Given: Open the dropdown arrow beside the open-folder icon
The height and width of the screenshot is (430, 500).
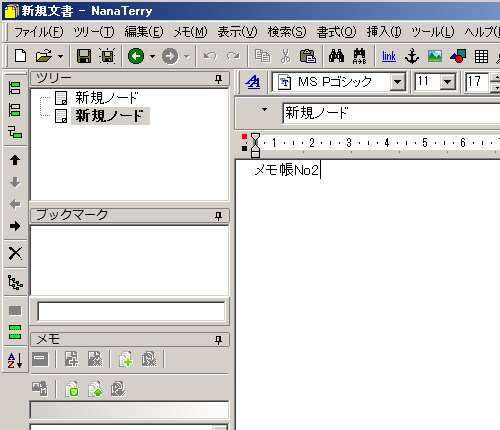Looking at the screenshot, I should [x=60, y=56].
